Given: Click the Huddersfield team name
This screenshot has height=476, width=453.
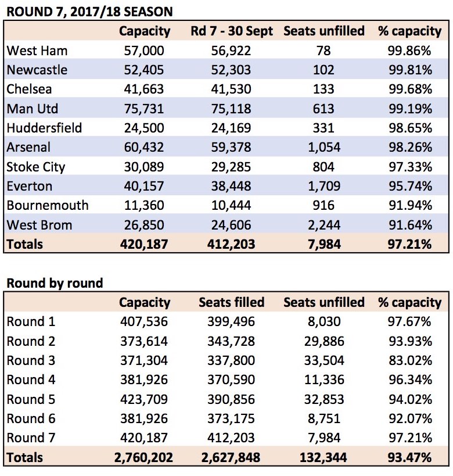Looking at the screenshot, I should point(44,128).
